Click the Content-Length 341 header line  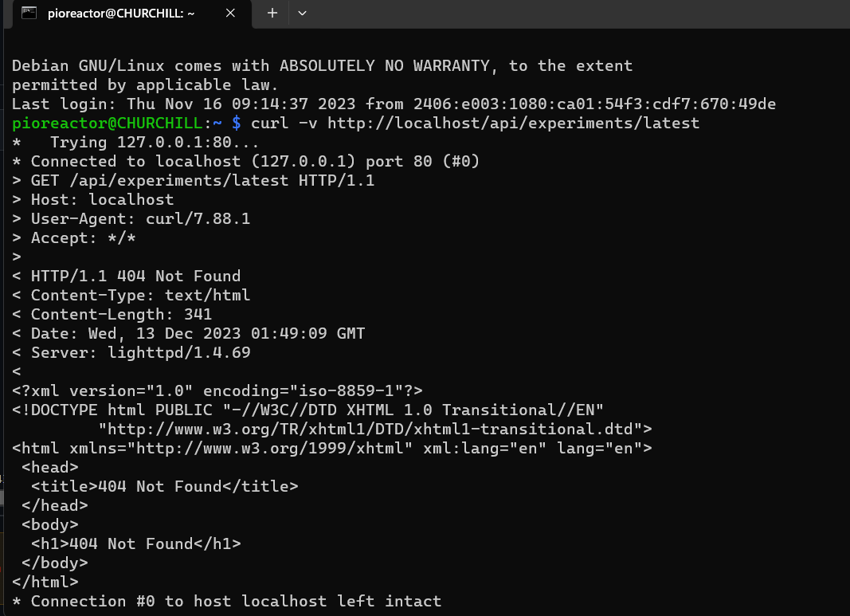[112, 315]
